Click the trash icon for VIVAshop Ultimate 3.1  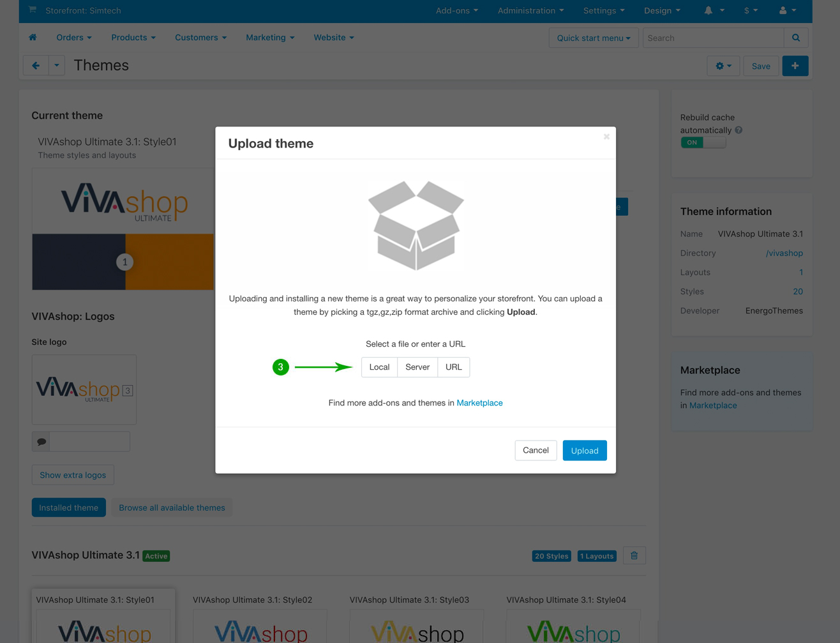(x=634, y=556)
